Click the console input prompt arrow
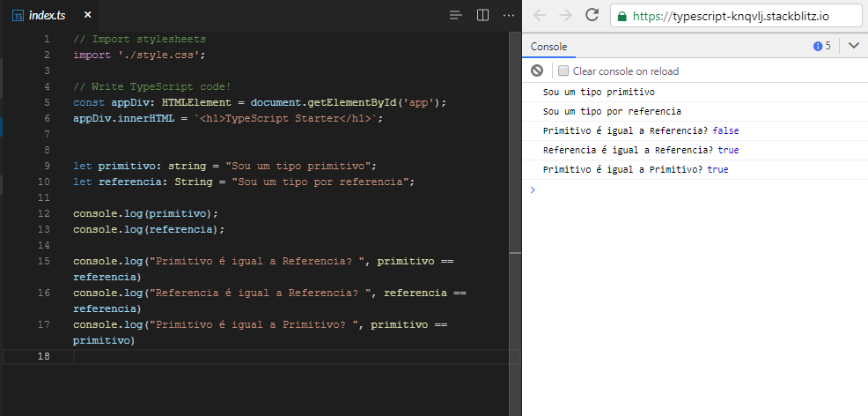The height and width of the screenshot is (416, 868). click(x=533, y=190)
